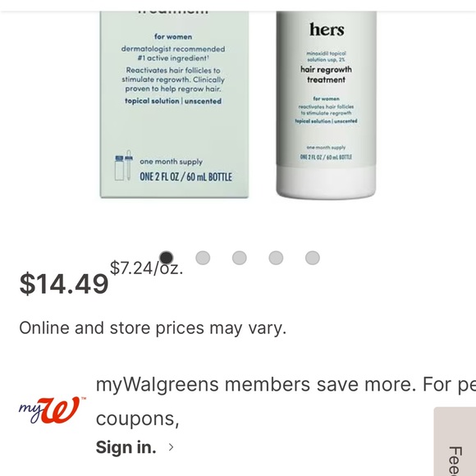This screenshot has height=476, width=476.
Task: Click the myWalgreens red W logo
Action: point(52,410)
